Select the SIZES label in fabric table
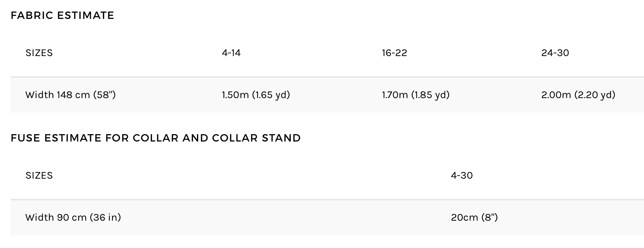The width and height of the screenshot is (644, 248). pos(39,53)
